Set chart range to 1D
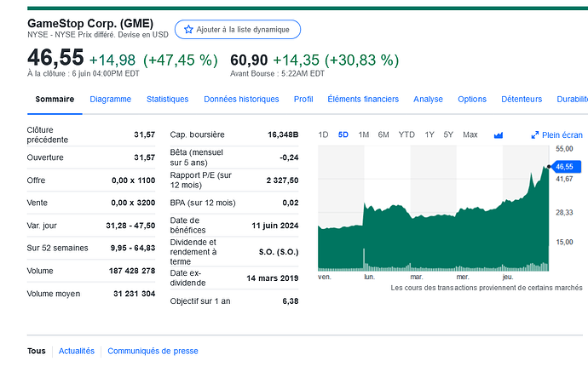Screen dimensions: 588x372 323,134
